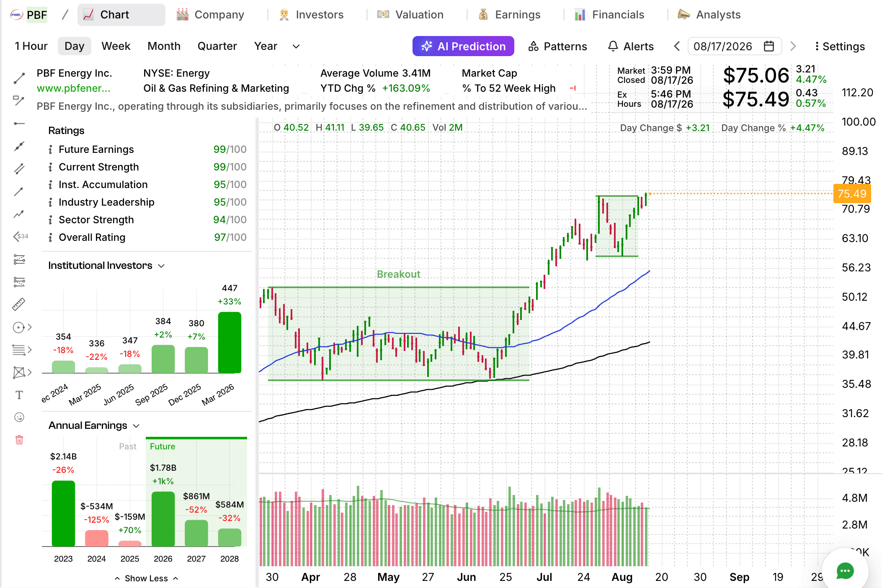Switch to Month timeframe

click(x=164, y=46)
